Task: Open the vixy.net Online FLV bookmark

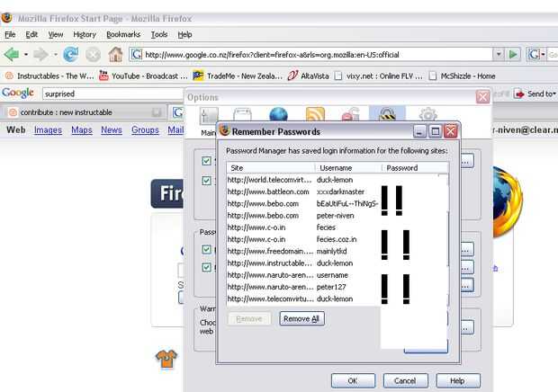Action: point(379,76)
